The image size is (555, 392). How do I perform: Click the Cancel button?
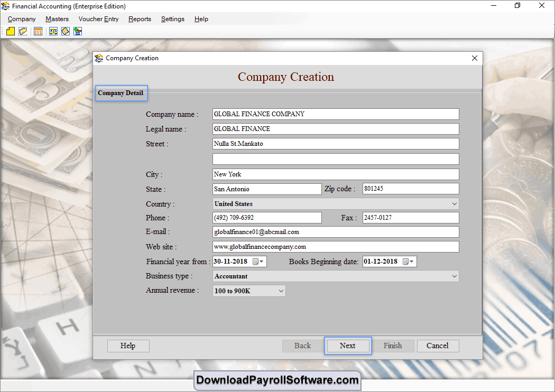click(x=438, y=346)
